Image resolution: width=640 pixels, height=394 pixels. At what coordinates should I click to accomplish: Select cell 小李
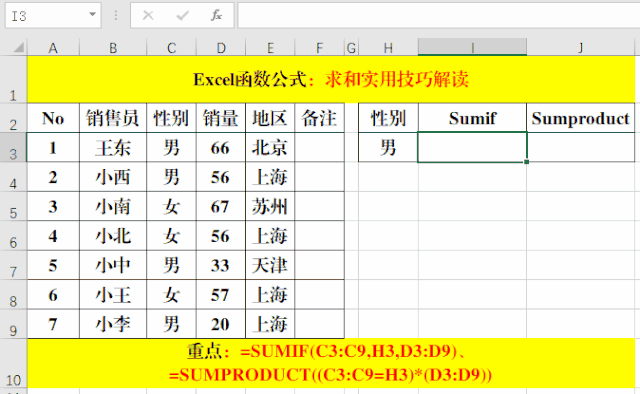coord(113,324)
